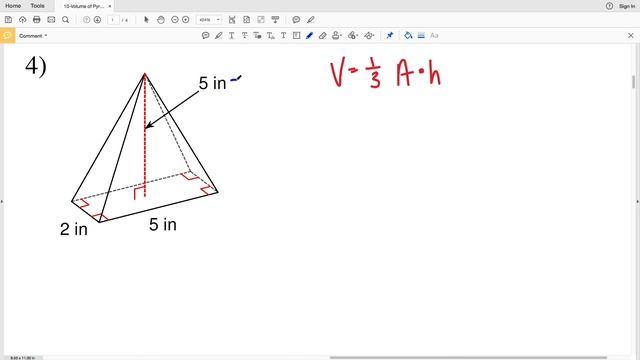Image resolution: width=640 pixels, height=360 pixels.
Task: Click the Sign In link
Action: pyautogui.click(x=627, y=6)
